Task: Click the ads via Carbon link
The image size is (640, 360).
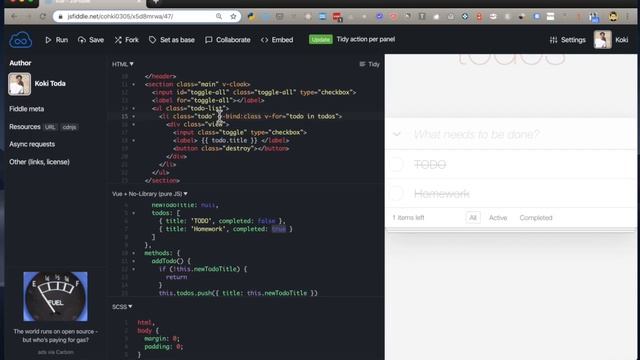Action: 56,352
